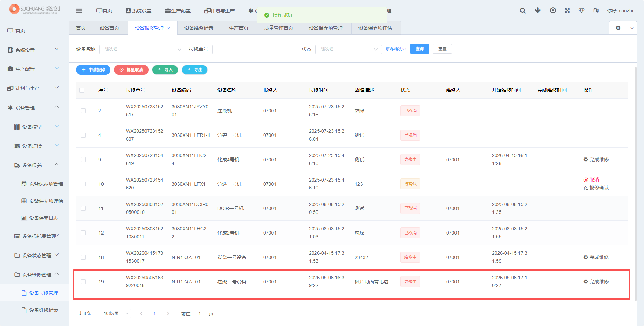The height and width of the screenshot is (326, 644).
Task: Toggle fullscreen with the expand arrows icon
Action: 567,10
